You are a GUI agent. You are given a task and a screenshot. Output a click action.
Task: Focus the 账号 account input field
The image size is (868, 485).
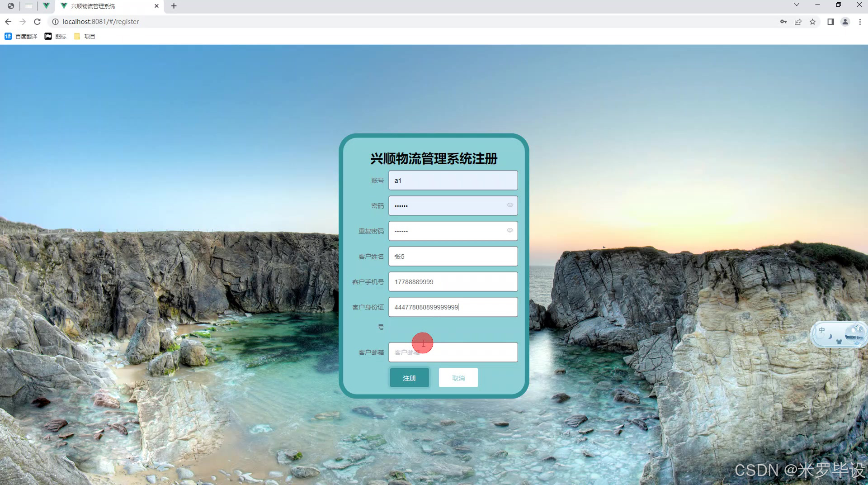click(453, 181)
